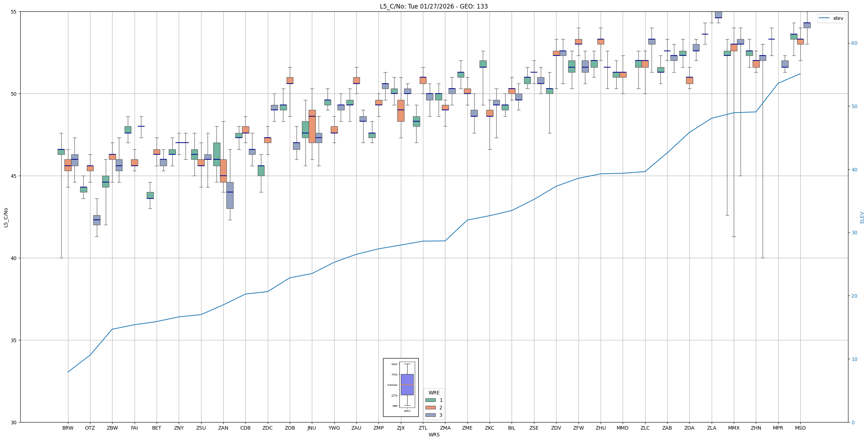Click the JNU station tick label
Image resolution: width=868 pixels, height=441 pixels.
(x=312, y=428)
